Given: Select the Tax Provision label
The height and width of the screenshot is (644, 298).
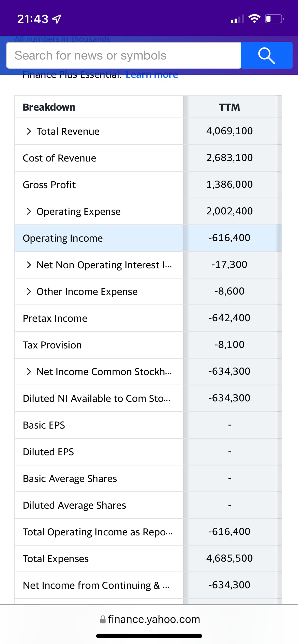Looking at the screenshot, I should click(52, 345).
